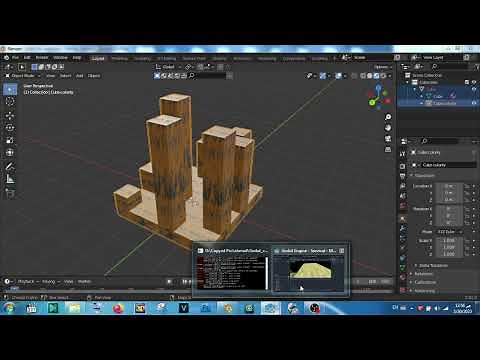
Task: Toggle visibility eye of Cube.colorby
Action: click(x=474, y=103)
